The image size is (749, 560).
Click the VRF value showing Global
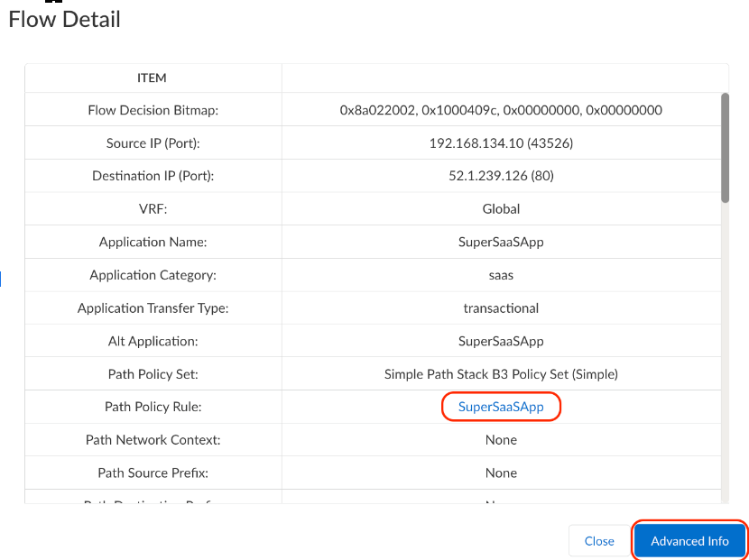click(x=501, y=208)
